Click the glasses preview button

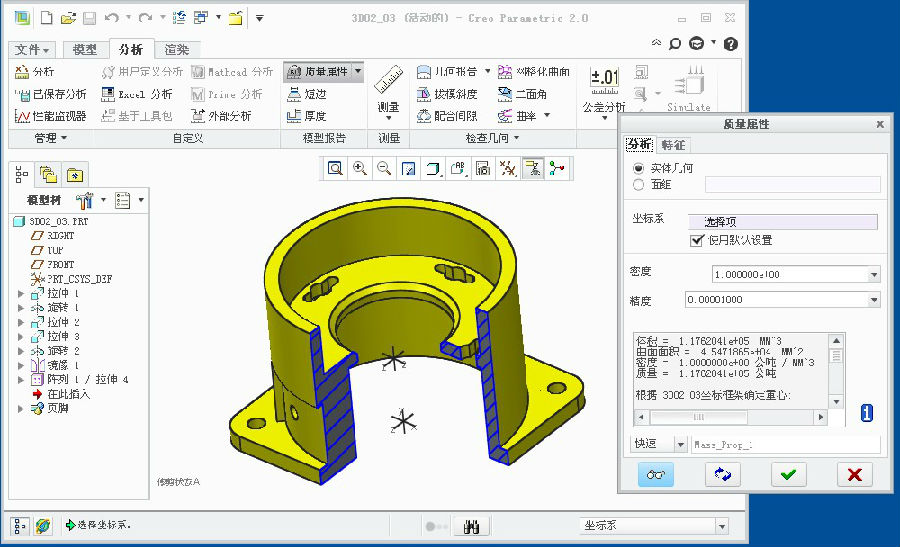[x=656, y=475]
